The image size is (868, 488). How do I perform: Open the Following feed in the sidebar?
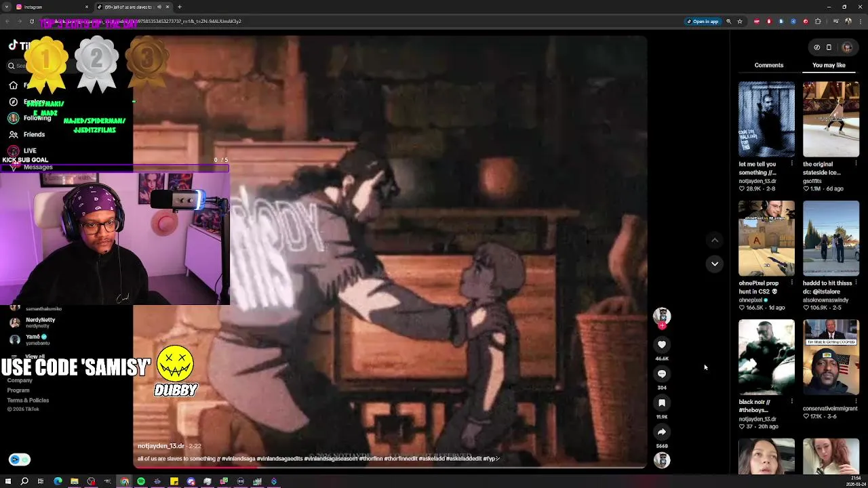click(30, 118)
